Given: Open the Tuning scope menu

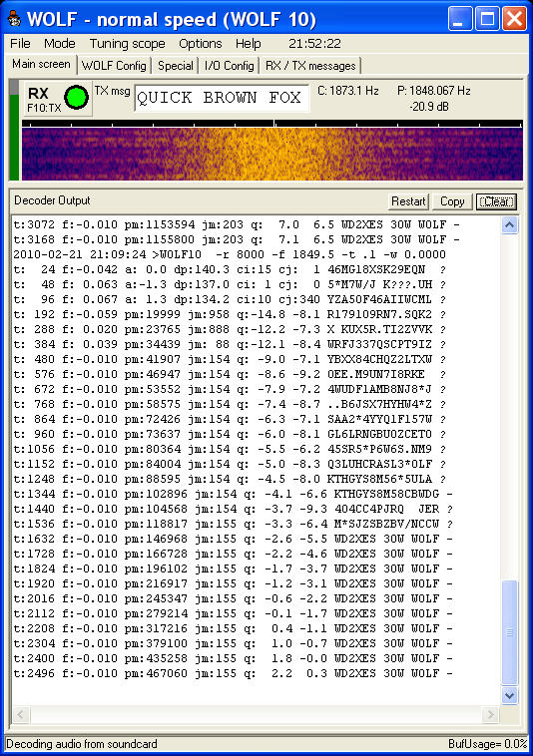Looking at the screenshot, I should (x=128, y=44).
